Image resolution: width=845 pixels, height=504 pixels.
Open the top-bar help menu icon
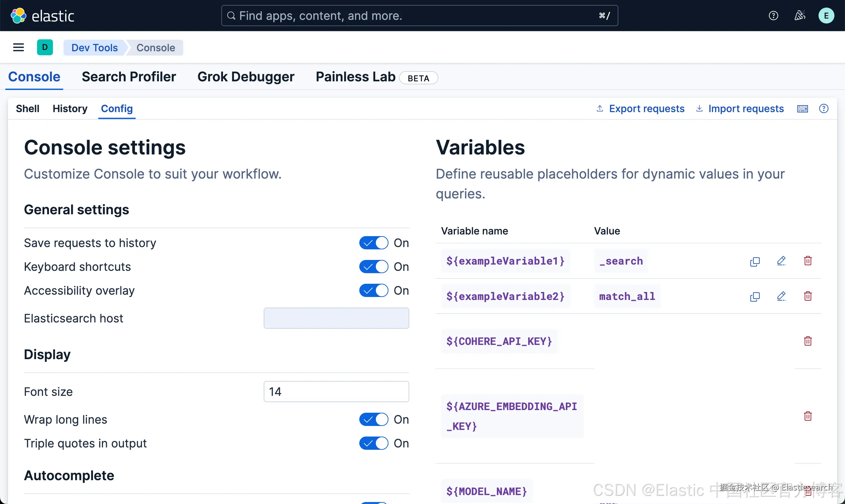pyautogui.click(x=773, y=16)
